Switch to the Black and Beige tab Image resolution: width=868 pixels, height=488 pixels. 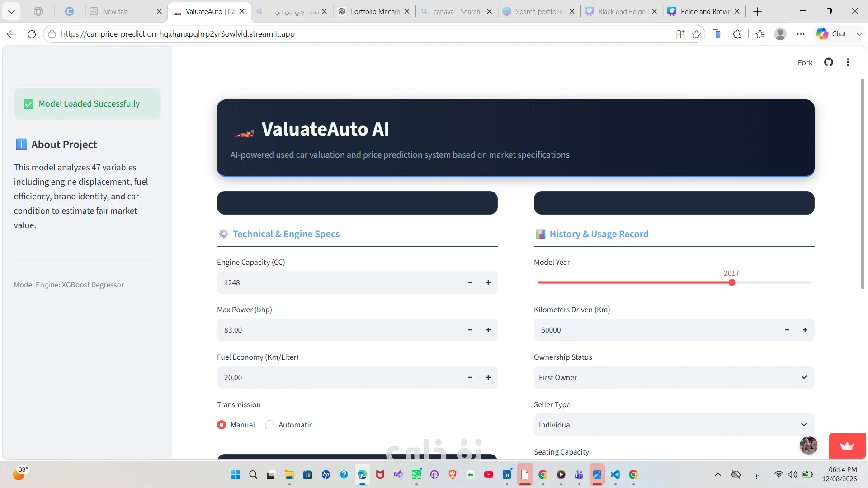pyautogui.click(x=621, y=11)
